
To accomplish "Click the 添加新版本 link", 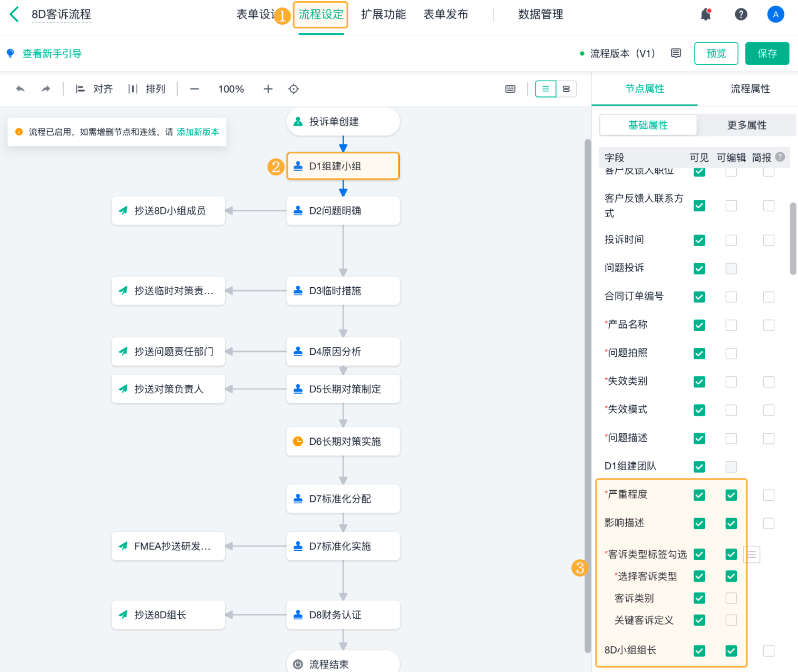I will click(198, 132).
